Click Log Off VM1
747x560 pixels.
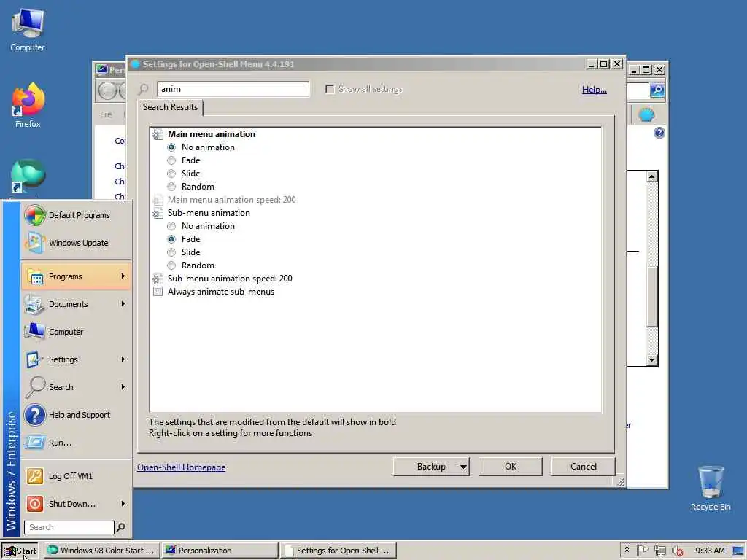[x=76, y=476]
